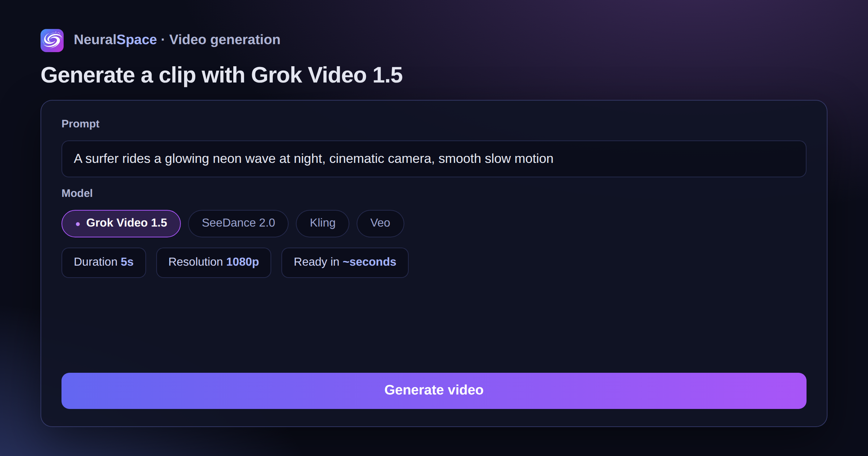Pick the Veo model option
The height and width of the screenshot is (456, 868).
pyautogui.click(x=380, y=223)
